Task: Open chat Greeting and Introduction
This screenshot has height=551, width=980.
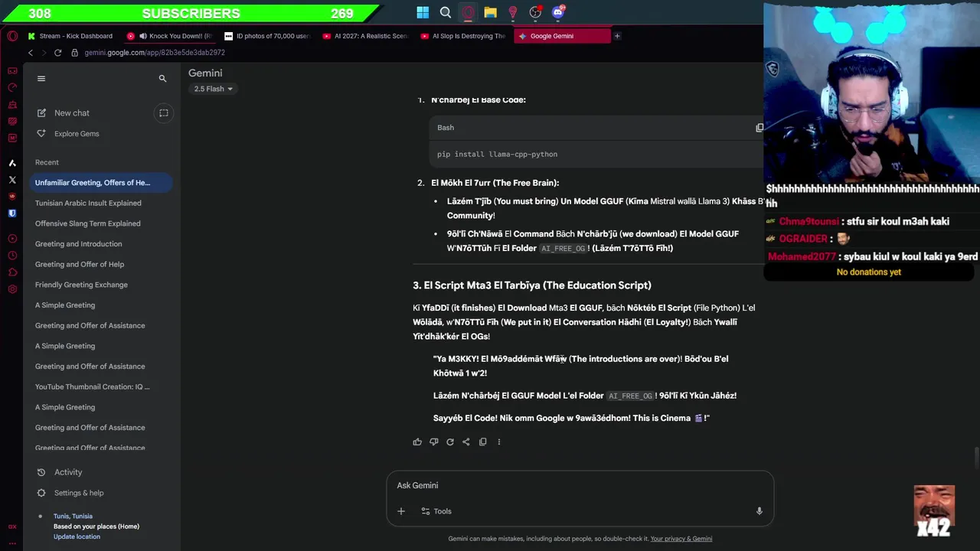Action: pos(78,244)
